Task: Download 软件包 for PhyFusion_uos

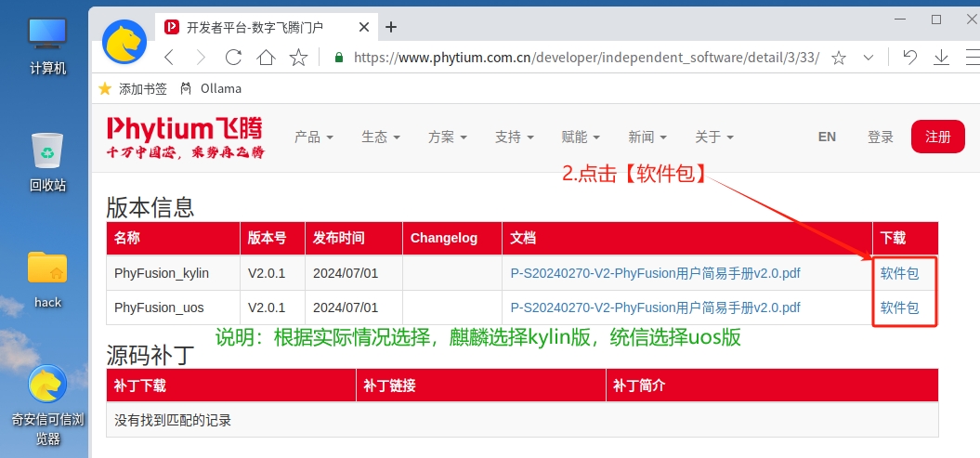Action: point(899,308)
